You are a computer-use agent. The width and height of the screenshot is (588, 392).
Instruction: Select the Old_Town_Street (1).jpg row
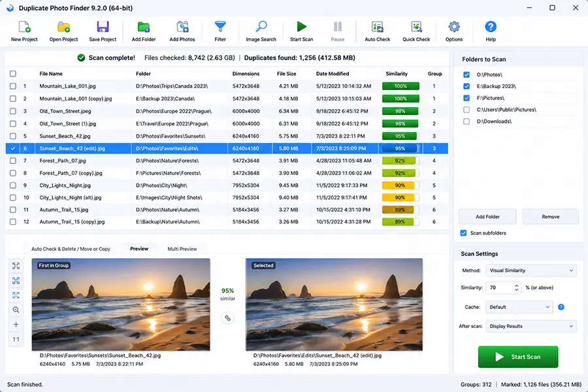pos(227,123)
